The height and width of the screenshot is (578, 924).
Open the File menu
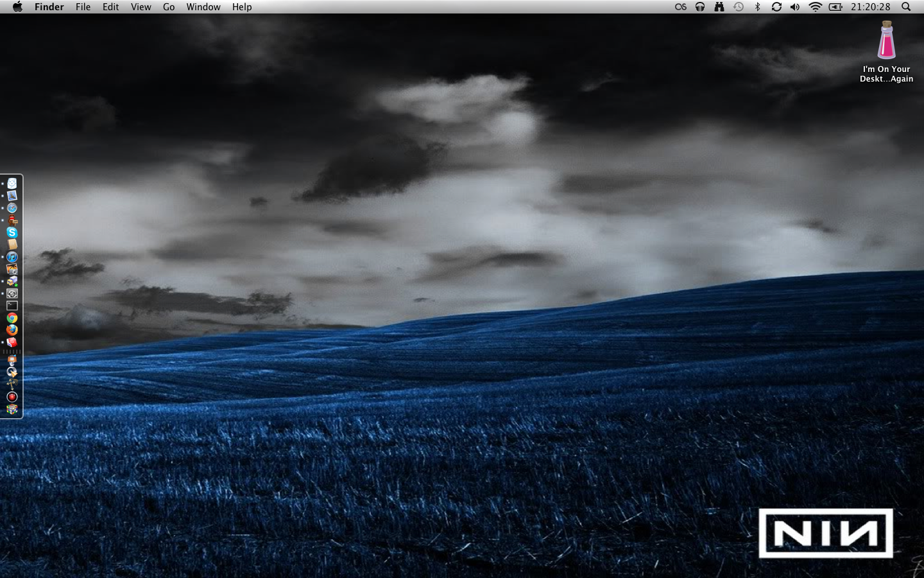pos(83,7)
